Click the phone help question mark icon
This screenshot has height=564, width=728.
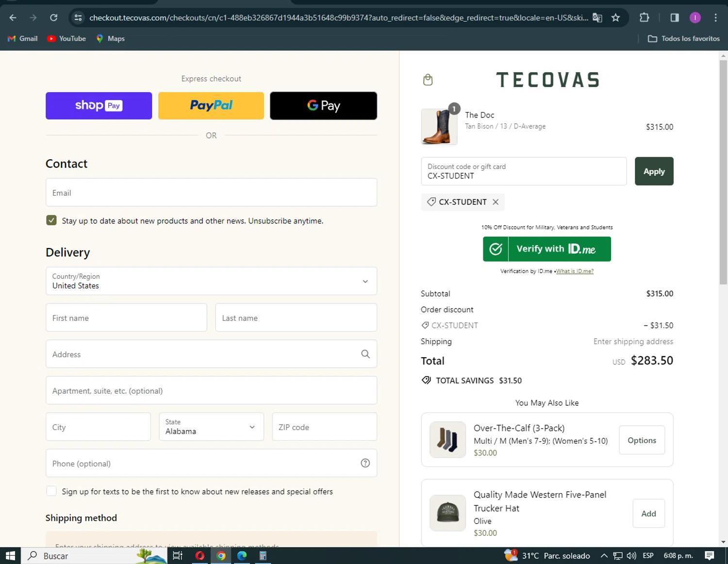tap(365, 463)
